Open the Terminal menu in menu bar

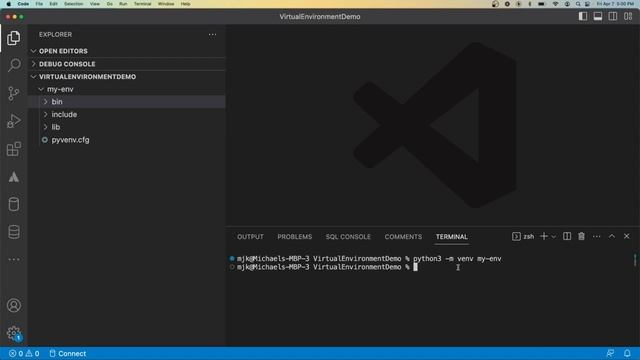[x=142, y=4]
